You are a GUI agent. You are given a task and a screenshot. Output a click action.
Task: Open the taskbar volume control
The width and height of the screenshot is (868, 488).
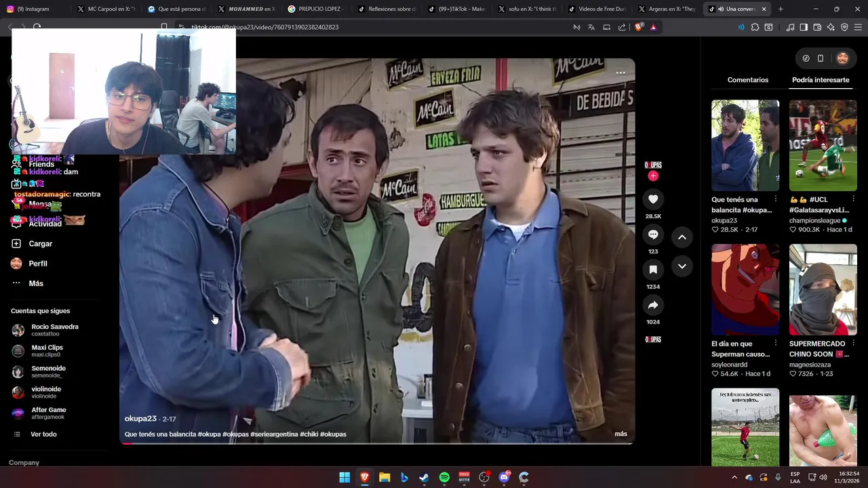tap(823, 477)
